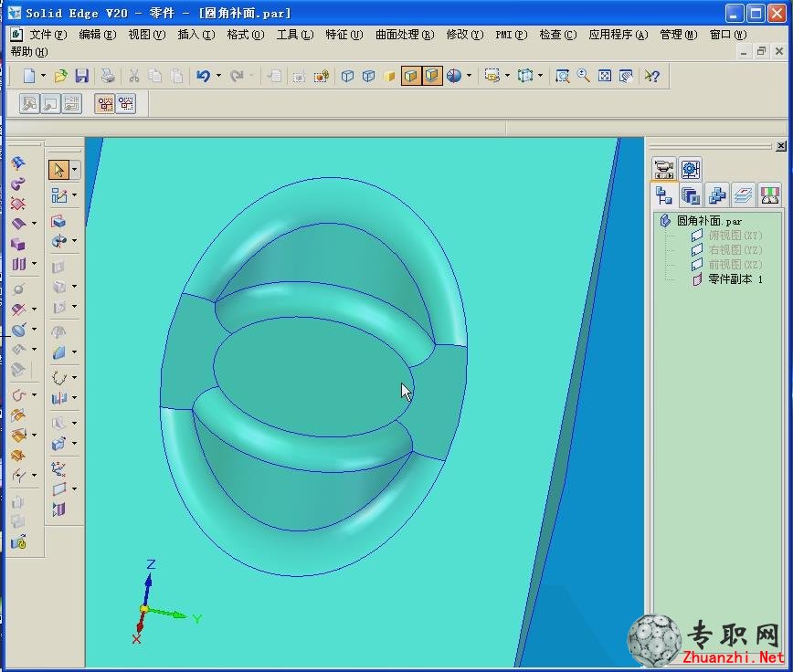Expand the view style sphere dropdown arrow
This screenshot has width=793, height=672.
[469, 76]
